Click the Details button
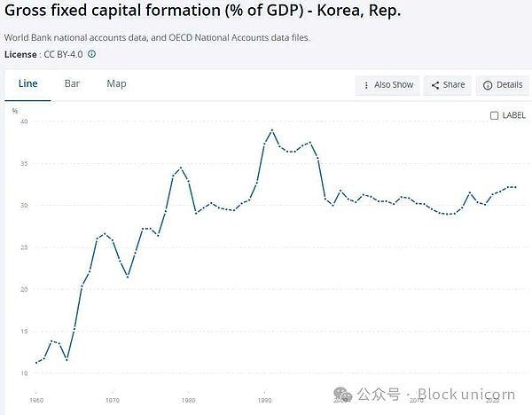This screenshot has height=415, width=532. (503, 85)
